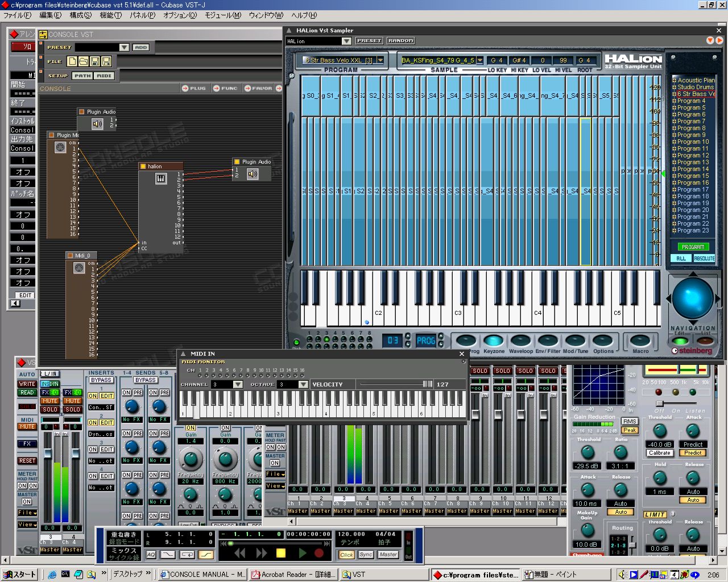The width and height of the screenshot is (728, 582).
Task: Click the PLUG arrow in Console header
Action: [185, 88]
